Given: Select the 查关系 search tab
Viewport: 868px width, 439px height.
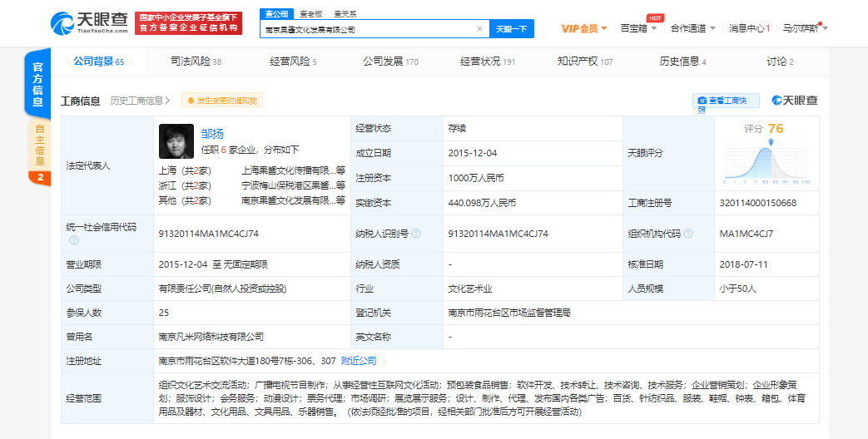Looking at the screenshot, I should tap(345, 14).
